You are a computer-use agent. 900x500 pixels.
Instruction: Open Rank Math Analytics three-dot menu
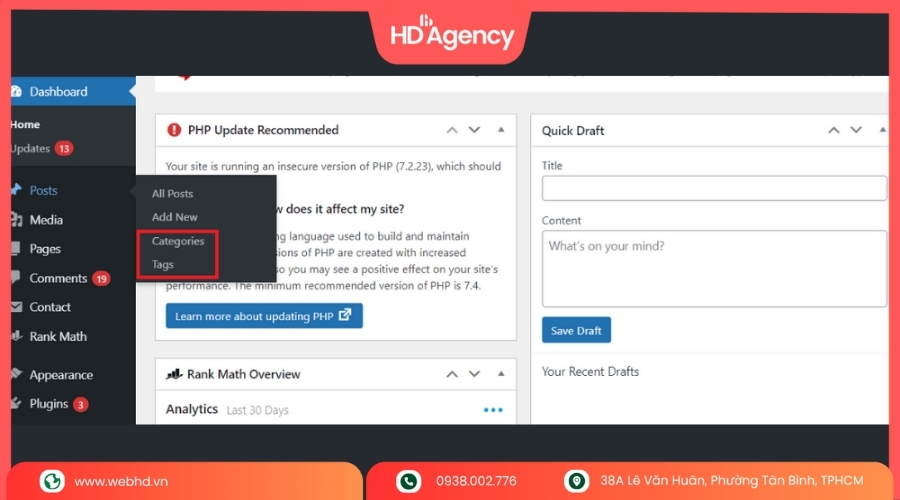[493, 410]
